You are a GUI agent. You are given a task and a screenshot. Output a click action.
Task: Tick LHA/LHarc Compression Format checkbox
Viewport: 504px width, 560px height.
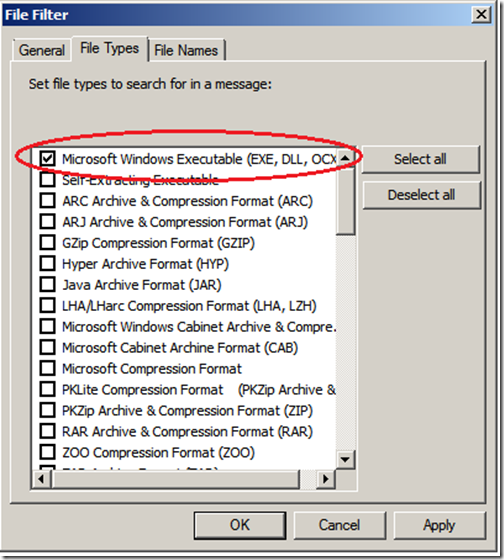pos(48,305)
